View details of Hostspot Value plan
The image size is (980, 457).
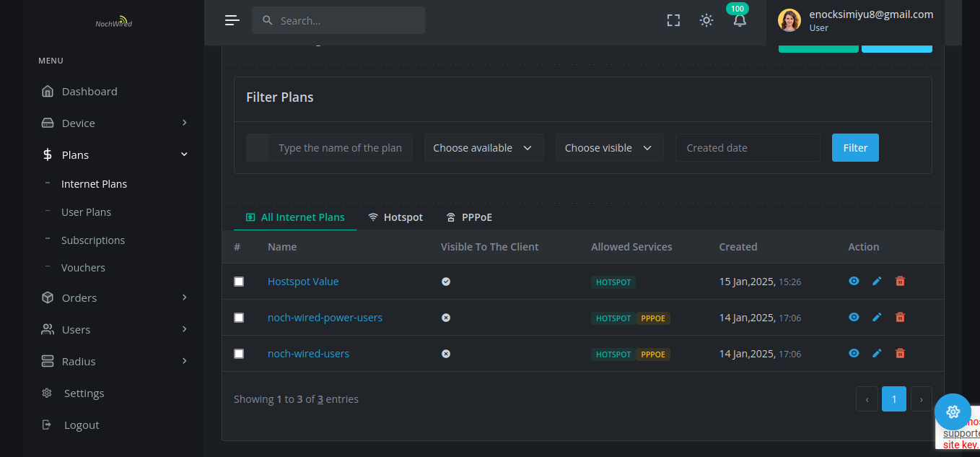tap(854, 281)
